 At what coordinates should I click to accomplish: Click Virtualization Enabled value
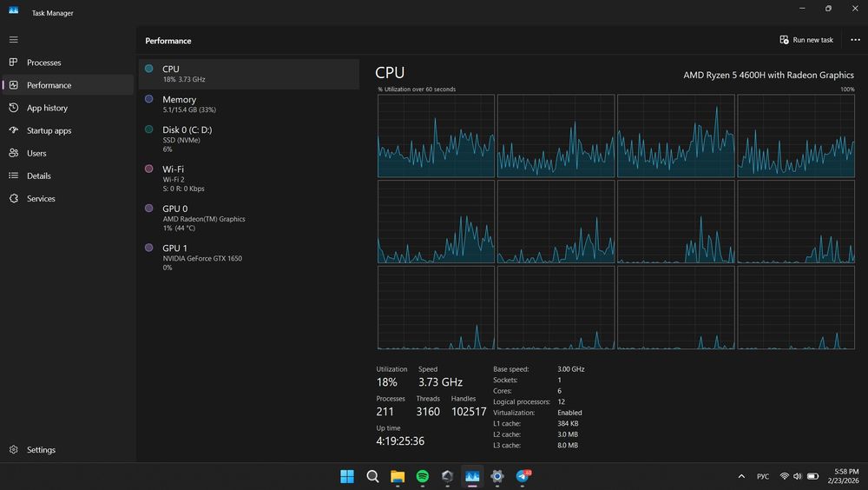pos(569,413)
